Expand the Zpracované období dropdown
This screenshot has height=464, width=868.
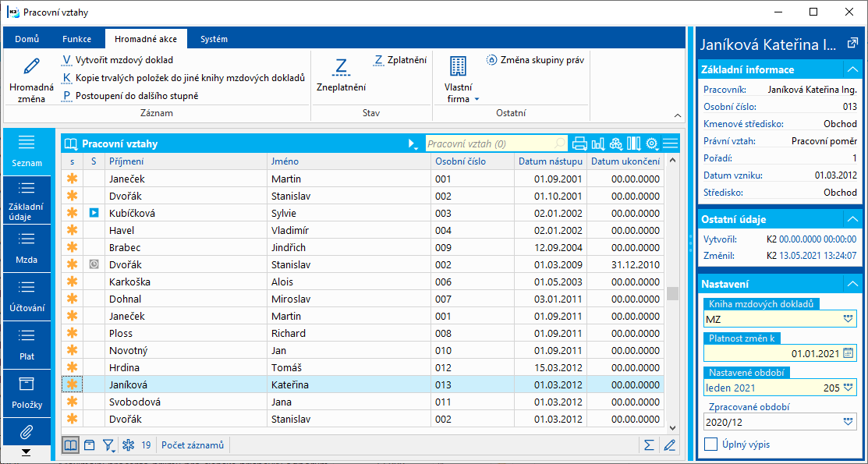(x=848, y=422)
